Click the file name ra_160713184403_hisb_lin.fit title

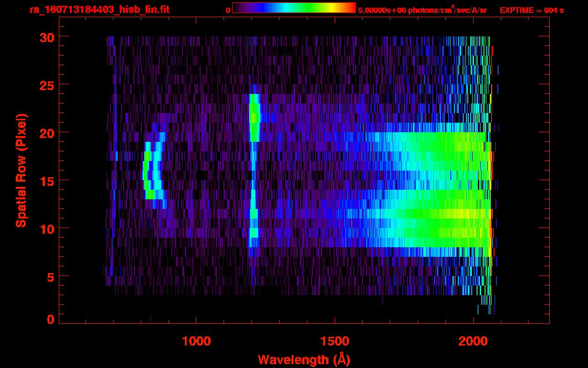click(99, 10)
